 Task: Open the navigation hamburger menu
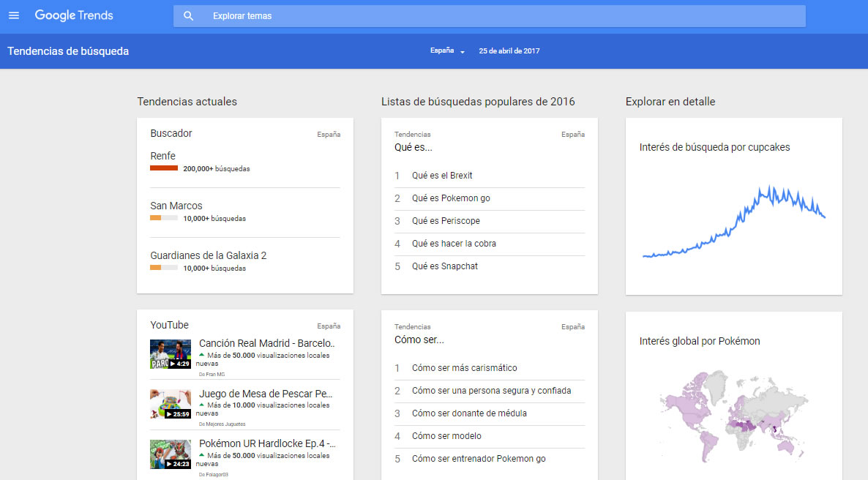click(14, 15)
